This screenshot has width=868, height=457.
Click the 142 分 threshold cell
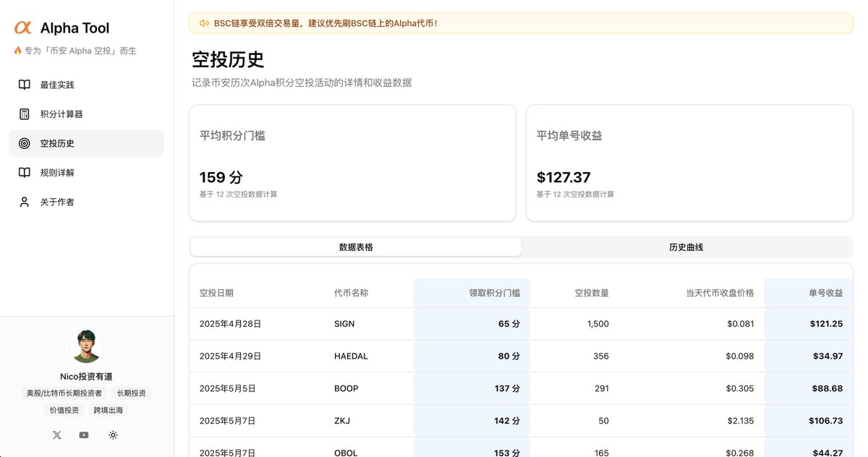(x=507, y=421)
